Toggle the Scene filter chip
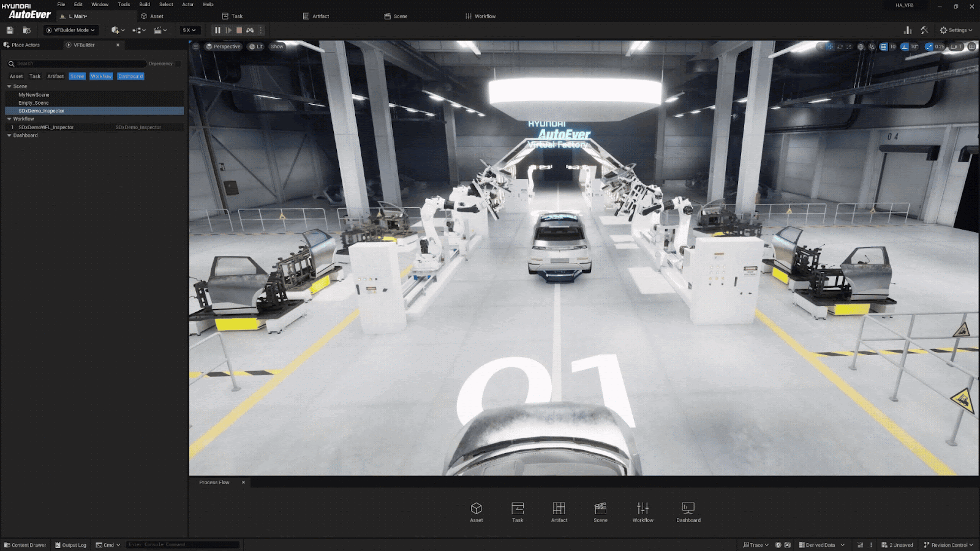The image size is (980, 551). click(77, 77)
